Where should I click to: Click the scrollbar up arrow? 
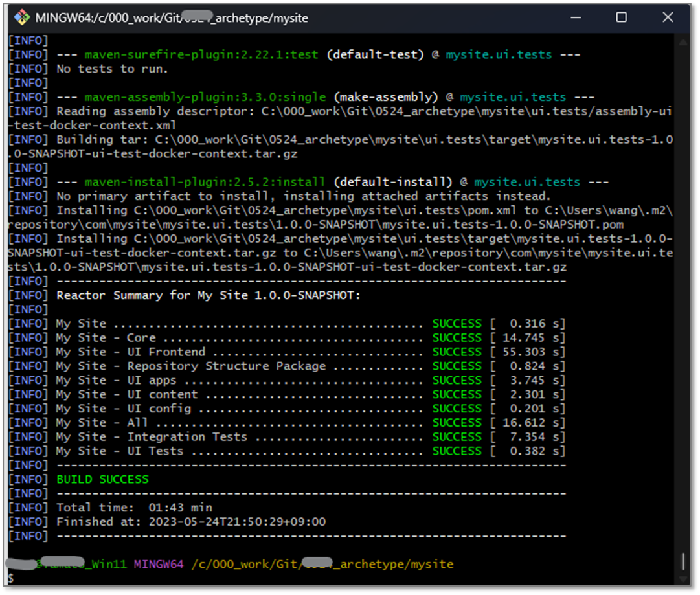(x=683, y=42)
